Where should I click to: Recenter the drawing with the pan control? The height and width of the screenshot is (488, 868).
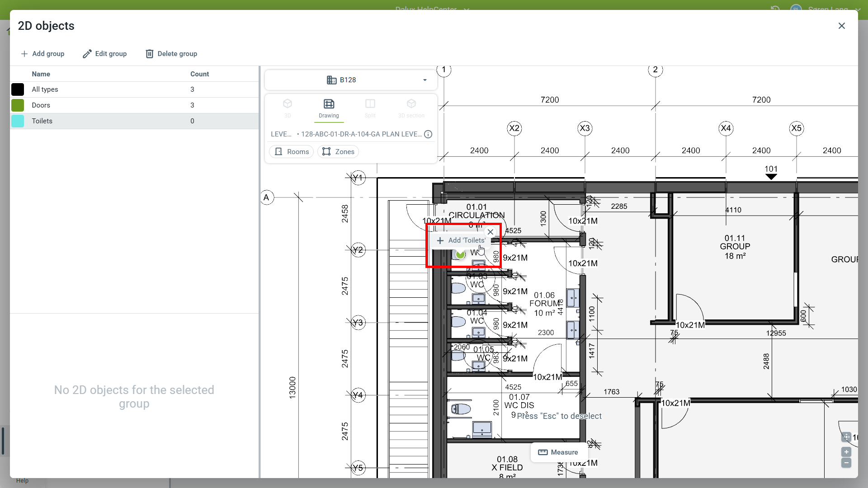(846, 437)
